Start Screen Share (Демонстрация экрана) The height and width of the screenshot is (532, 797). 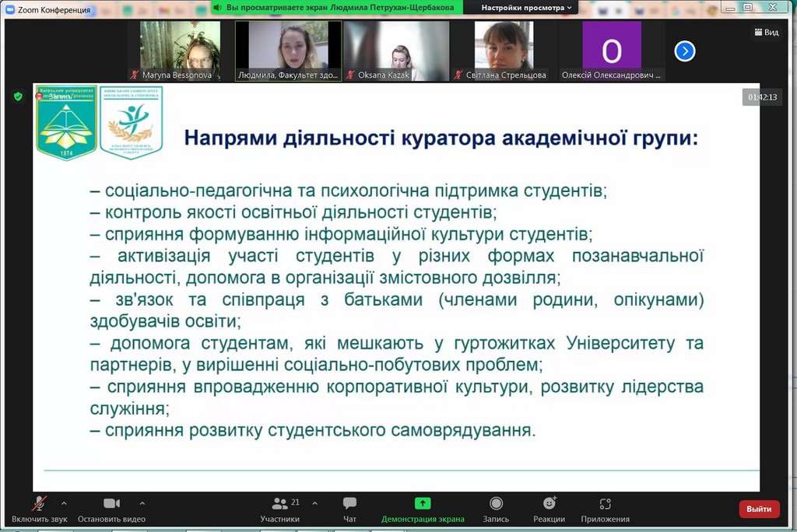[423, 504]
